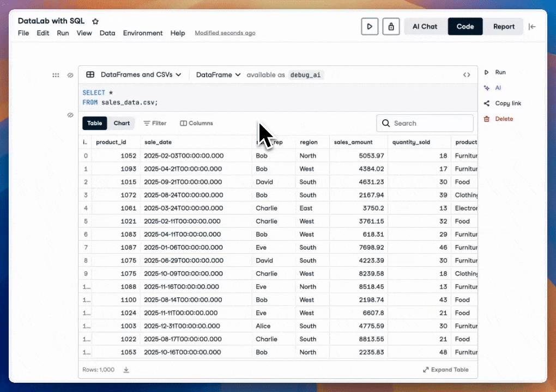
Task: Click the Filter lines icon
Action: click(x=147, y=123)
